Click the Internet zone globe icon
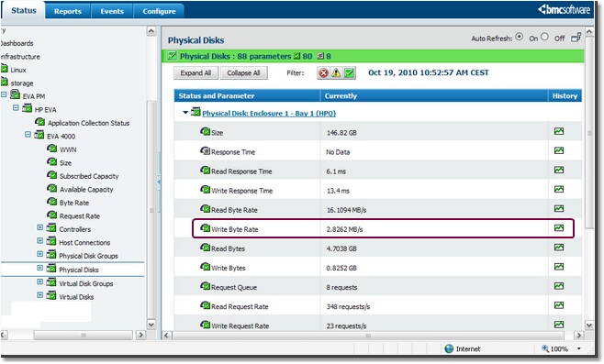This screenshot has height=364, width=604. click(x=449, y=348)
